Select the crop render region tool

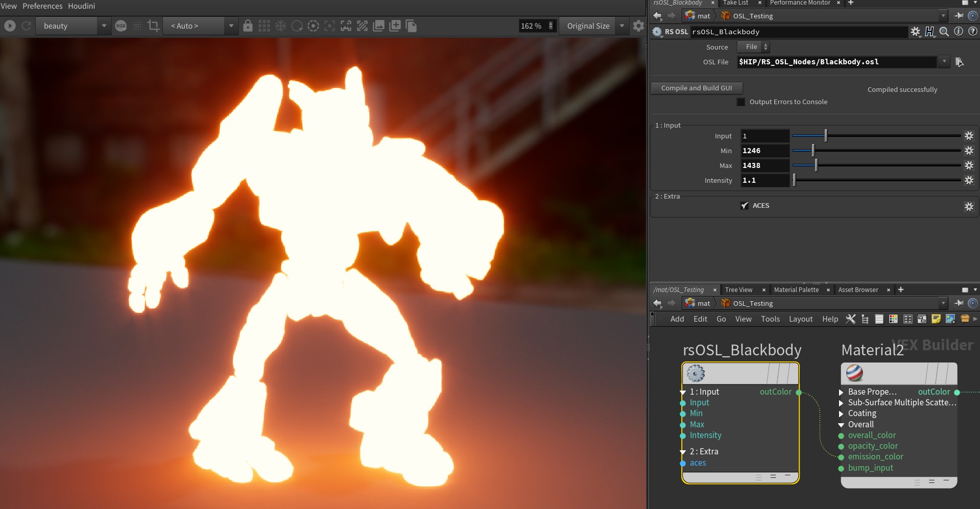153,26
